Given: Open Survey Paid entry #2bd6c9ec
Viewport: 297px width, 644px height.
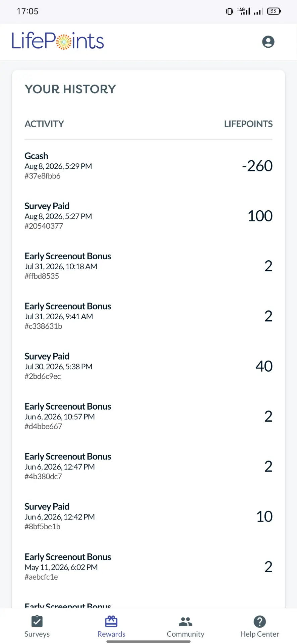Looking at the screenshot, I should [x=148, y=366].
